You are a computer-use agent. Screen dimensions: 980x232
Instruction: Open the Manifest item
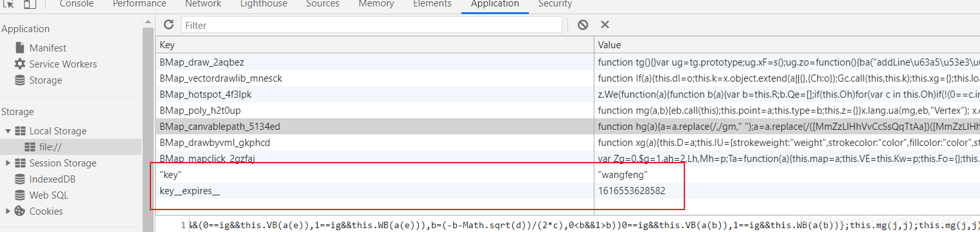(x=48, y=48)
